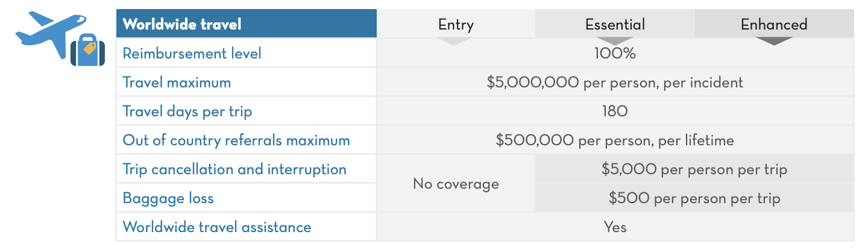Click the Reimbursement level row label
Image resolution: width=868 pixels, height=252 pixels.
[x=192, y=53]
